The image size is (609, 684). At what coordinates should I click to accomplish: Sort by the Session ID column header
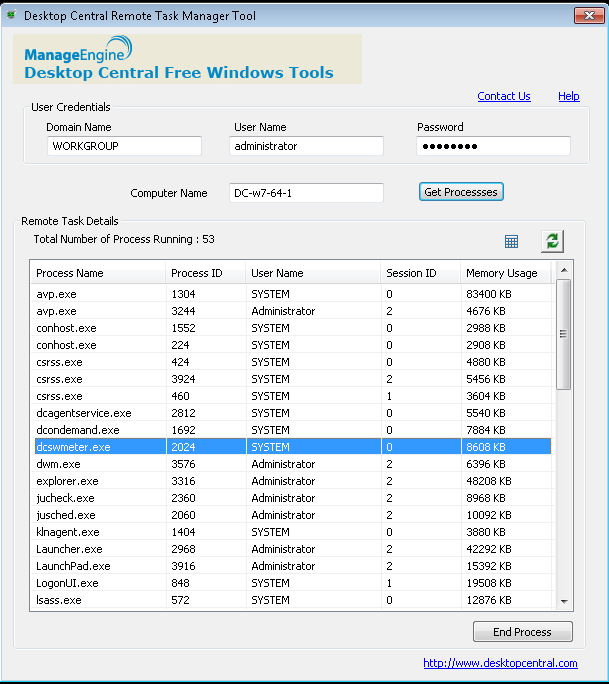(421, 273)
